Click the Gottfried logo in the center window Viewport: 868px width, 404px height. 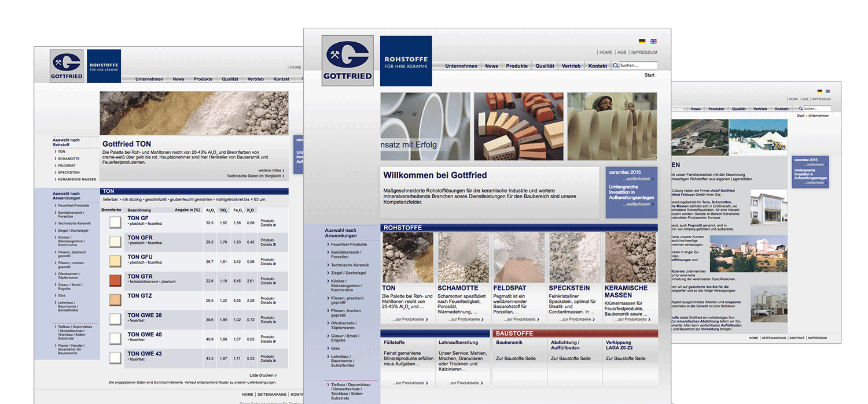tap(347, 61)
